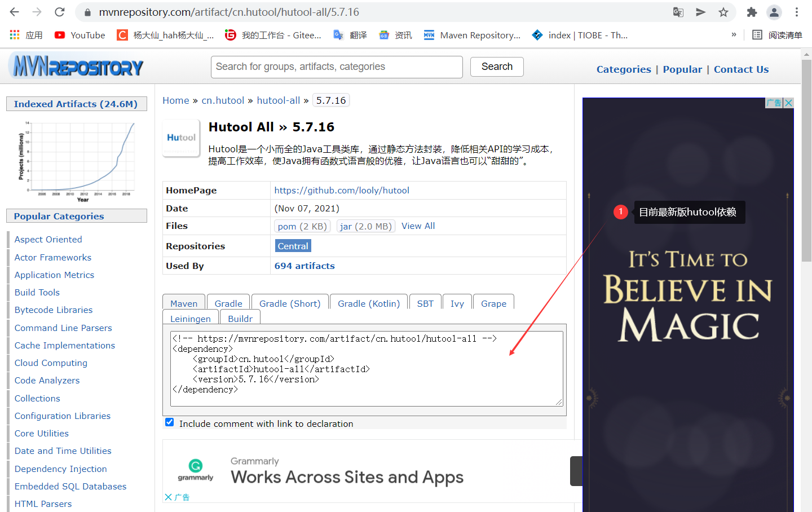
Task: Open the GitHub homepage link
Action: (342, 190)
